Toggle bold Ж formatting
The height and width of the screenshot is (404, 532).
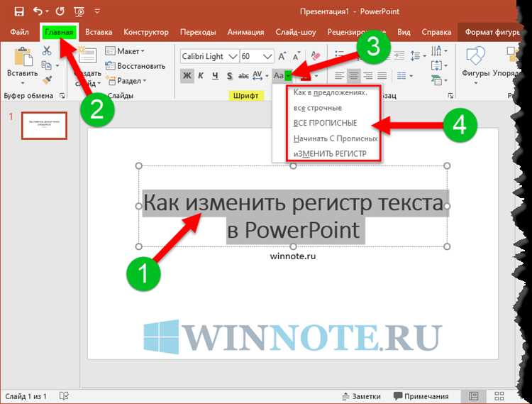[187, 76]
